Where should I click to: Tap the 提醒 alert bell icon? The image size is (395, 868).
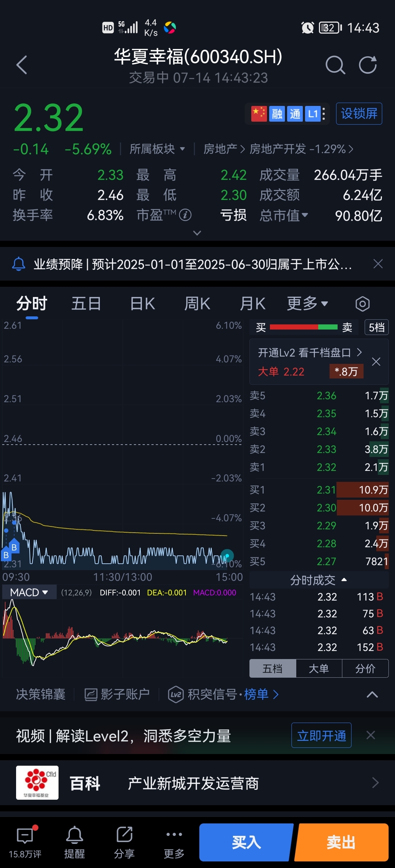tap(74, 835)
